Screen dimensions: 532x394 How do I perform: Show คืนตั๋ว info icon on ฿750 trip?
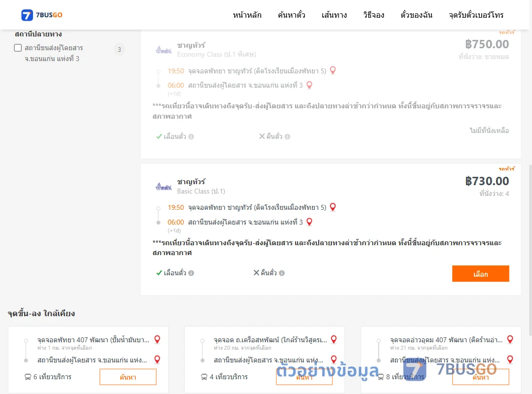(x=287, y=137)
